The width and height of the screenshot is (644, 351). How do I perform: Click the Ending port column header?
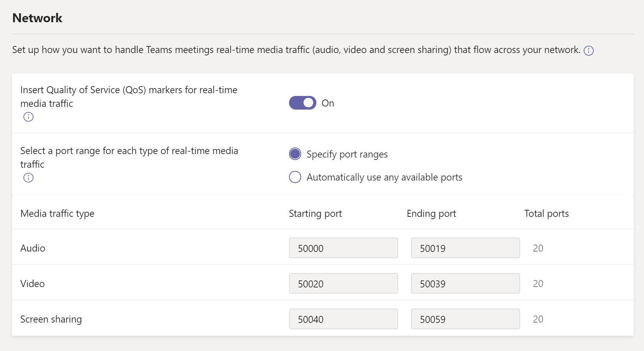(431, 214)
